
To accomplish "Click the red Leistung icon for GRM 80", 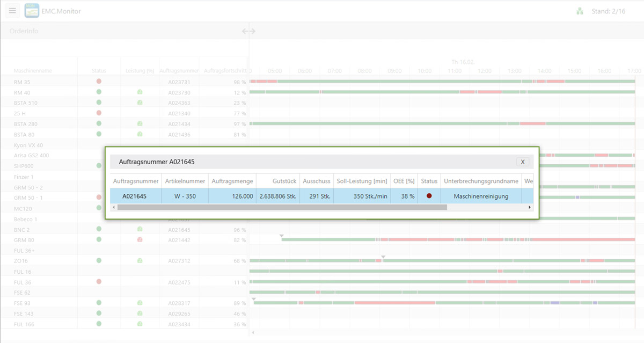I will click(140, 239).
